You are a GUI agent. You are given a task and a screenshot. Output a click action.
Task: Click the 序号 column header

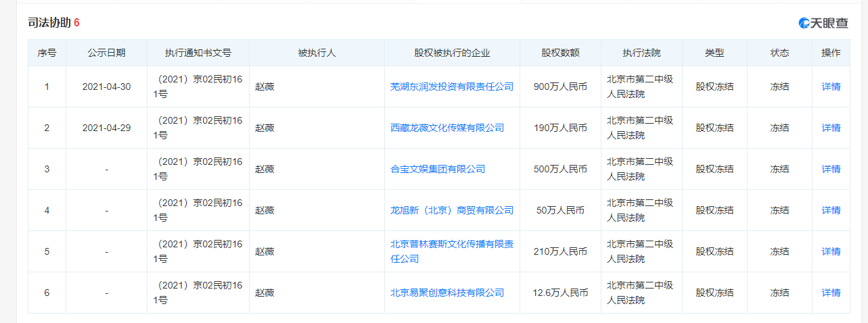coord(47,53)
